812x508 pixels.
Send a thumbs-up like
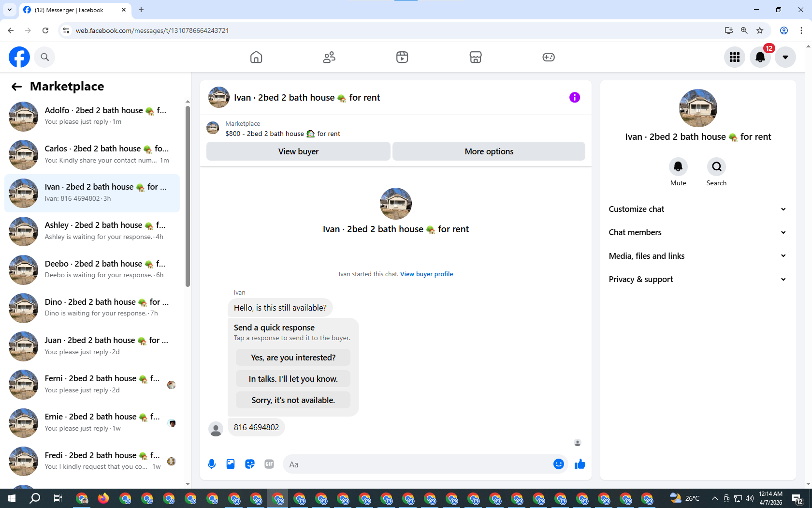(x=580, y=464)
